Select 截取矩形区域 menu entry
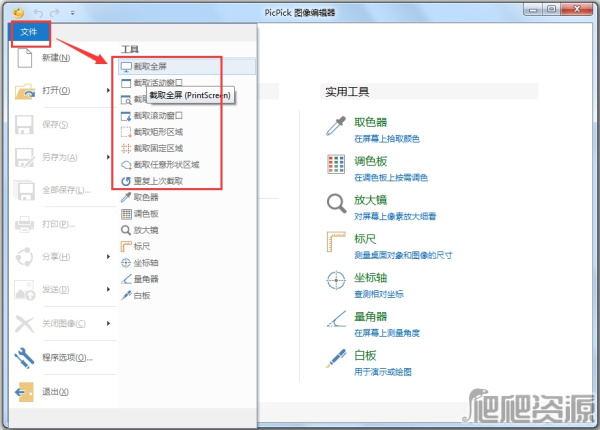Screen dimensions: 600x430 (158, 132)
